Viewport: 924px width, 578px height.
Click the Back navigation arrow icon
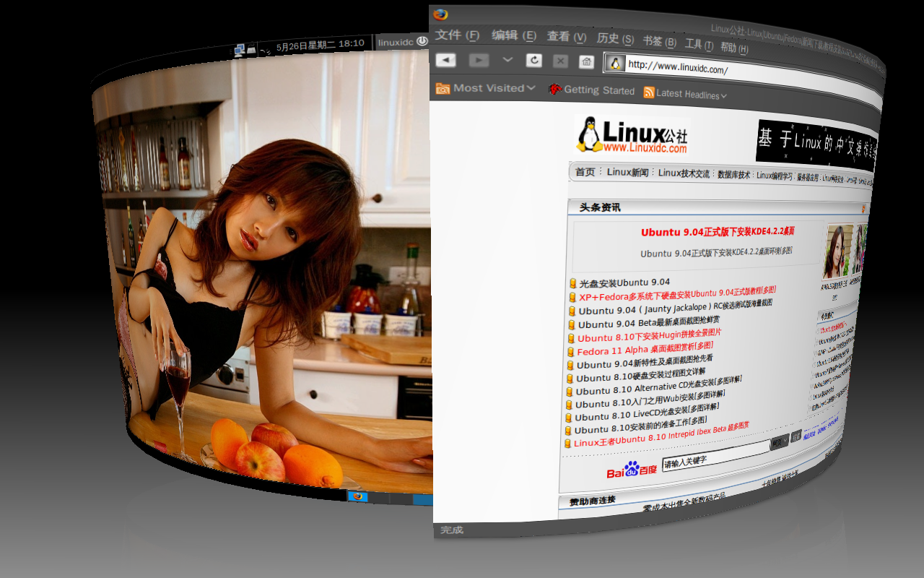(x=445, y=60)
